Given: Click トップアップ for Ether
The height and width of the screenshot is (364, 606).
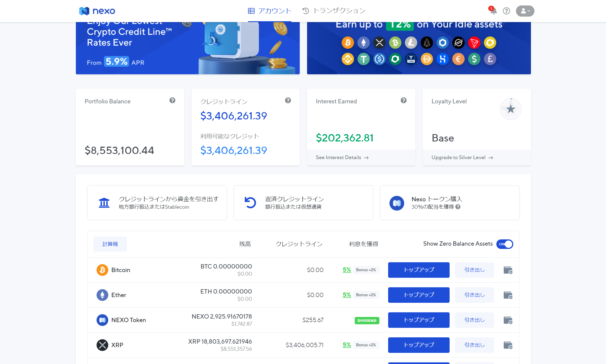Looking at the screenshot, I should (x=419, y=295).
